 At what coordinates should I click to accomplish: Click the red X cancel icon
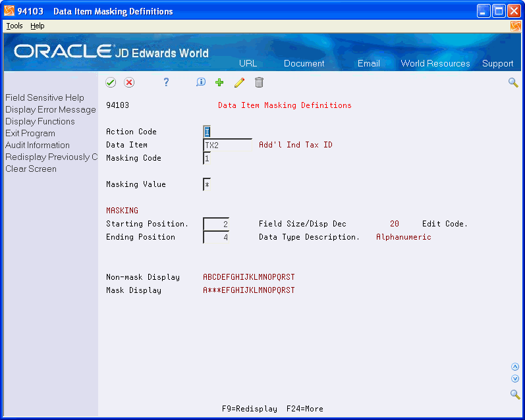tap(129, 82)
